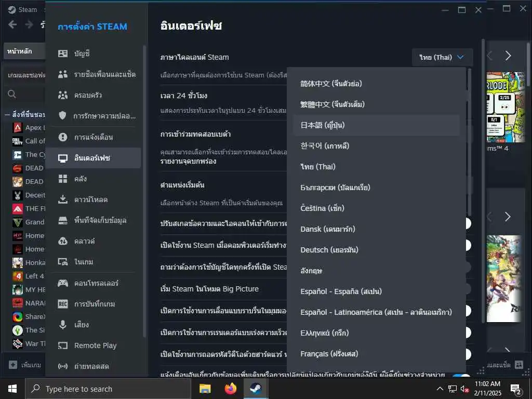Select 繁體中文 Traditional Chinese language

coord(376,104)
